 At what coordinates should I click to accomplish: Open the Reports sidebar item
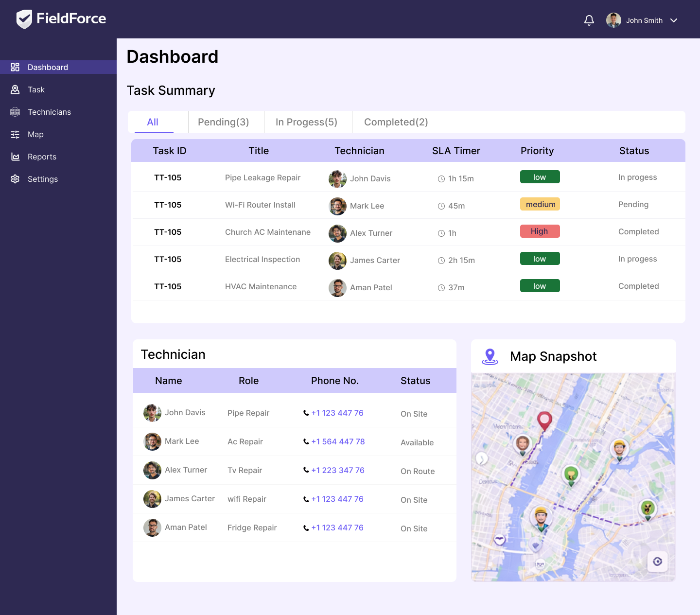coord(42,157)
